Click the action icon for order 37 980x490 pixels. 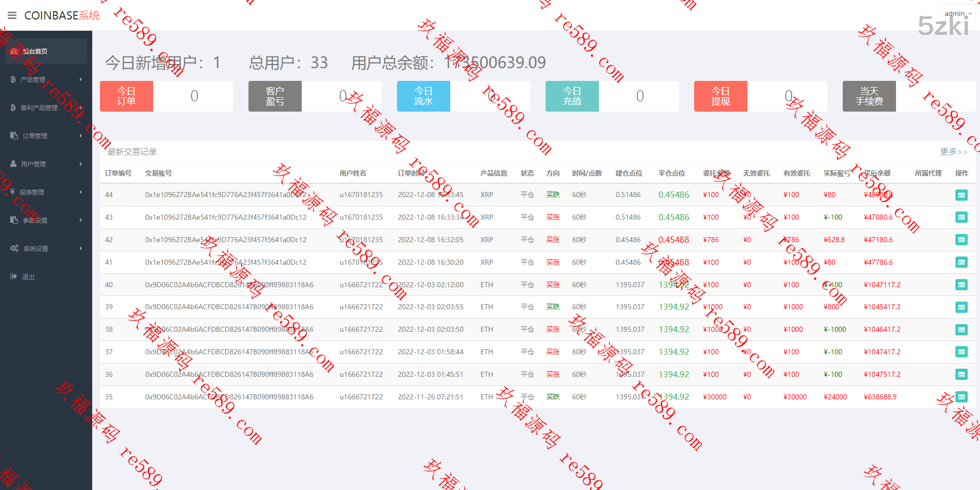click(961, 352)
